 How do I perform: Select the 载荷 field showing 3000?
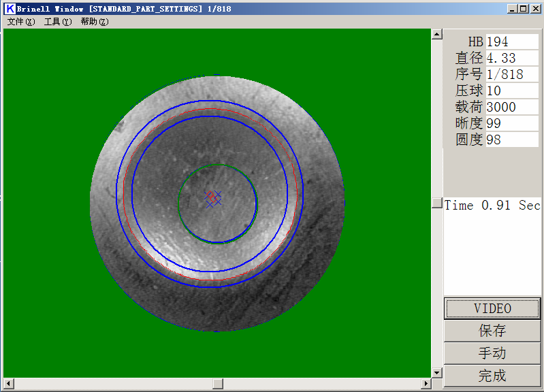point(511,107)
